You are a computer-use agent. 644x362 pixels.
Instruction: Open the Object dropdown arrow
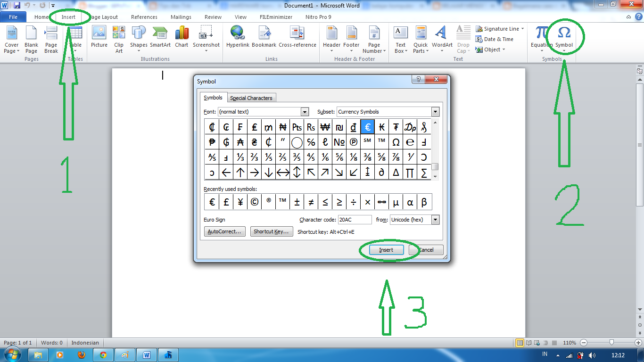pos(504,49)
